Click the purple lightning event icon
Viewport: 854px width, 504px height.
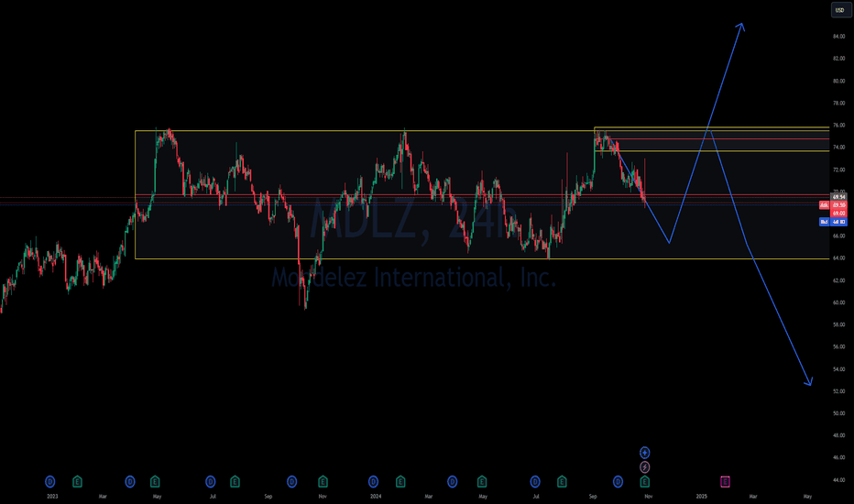(x=645, y=467)
